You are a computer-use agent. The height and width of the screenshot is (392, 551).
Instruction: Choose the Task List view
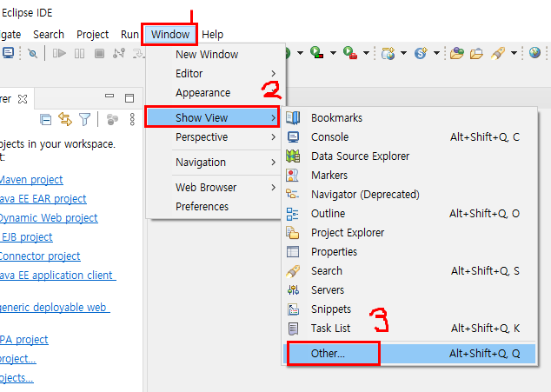point(409,328)
